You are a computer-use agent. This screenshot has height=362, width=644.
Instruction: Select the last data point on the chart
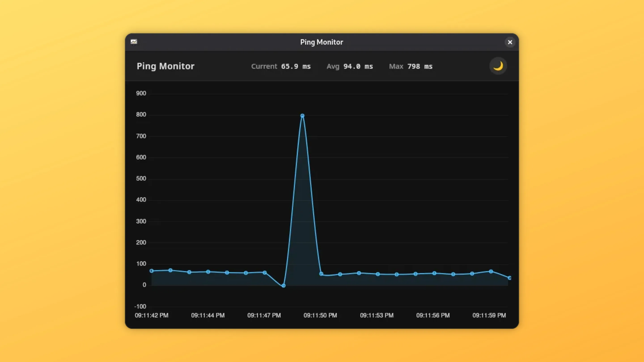tap(509, 278)
